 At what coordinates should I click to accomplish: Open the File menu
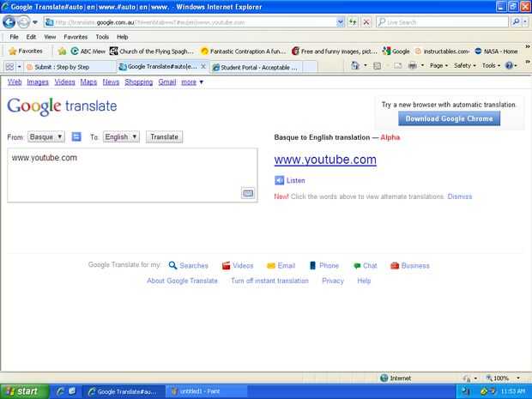14,37
